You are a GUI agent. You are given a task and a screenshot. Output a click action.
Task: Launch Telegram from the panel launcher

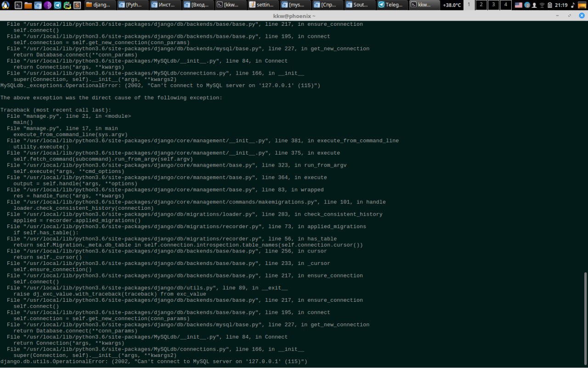click(x=57, y=5)
